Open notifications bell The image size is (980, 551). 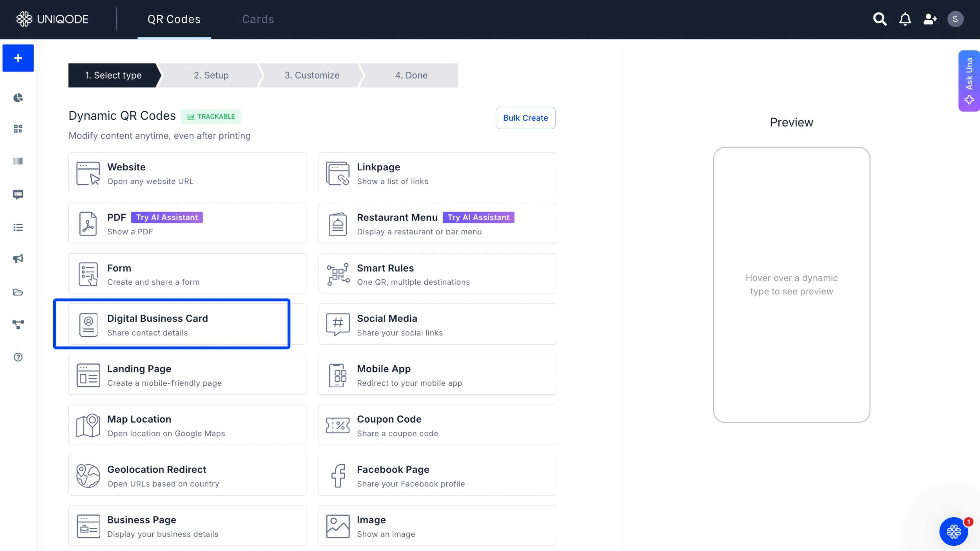coord(905,19)
